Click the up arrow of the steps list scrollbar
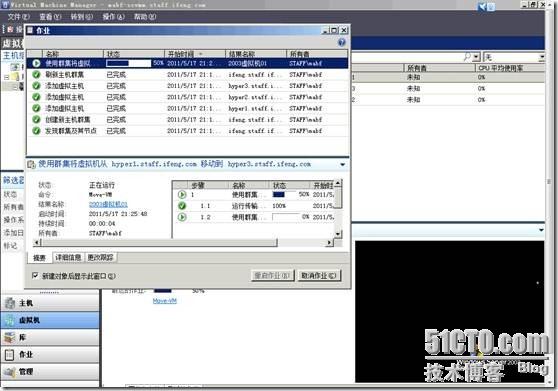The height and width of the screenshot is (391, 558). click(x=338, y=183)
